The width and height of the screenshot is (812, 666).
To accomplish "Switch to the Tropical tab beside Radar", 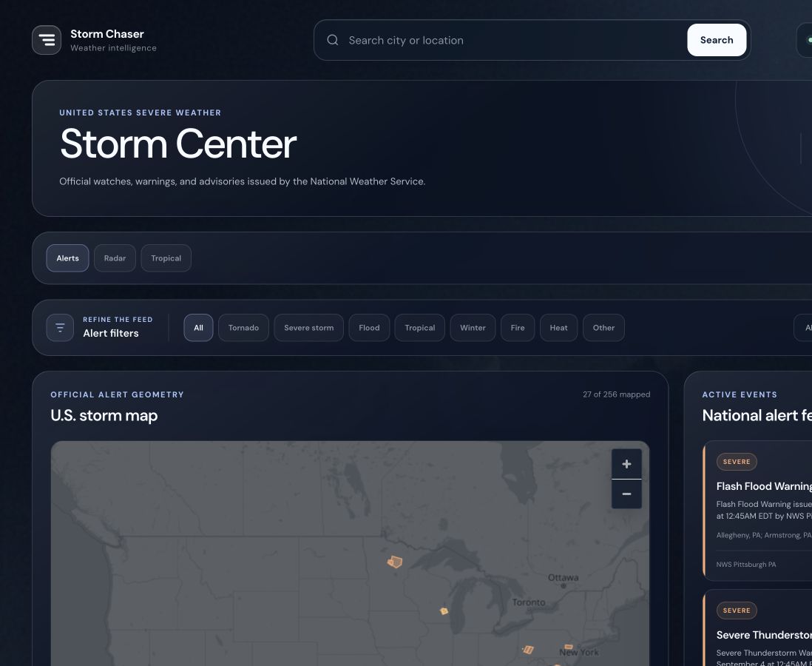I will (x=166, y=258).
